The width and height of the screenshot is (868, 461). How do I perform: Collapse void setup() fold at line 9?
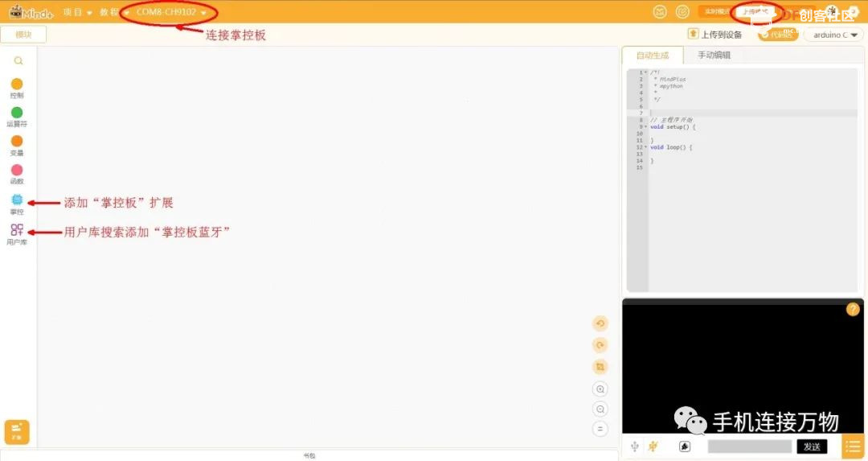(x=645, y=127)
